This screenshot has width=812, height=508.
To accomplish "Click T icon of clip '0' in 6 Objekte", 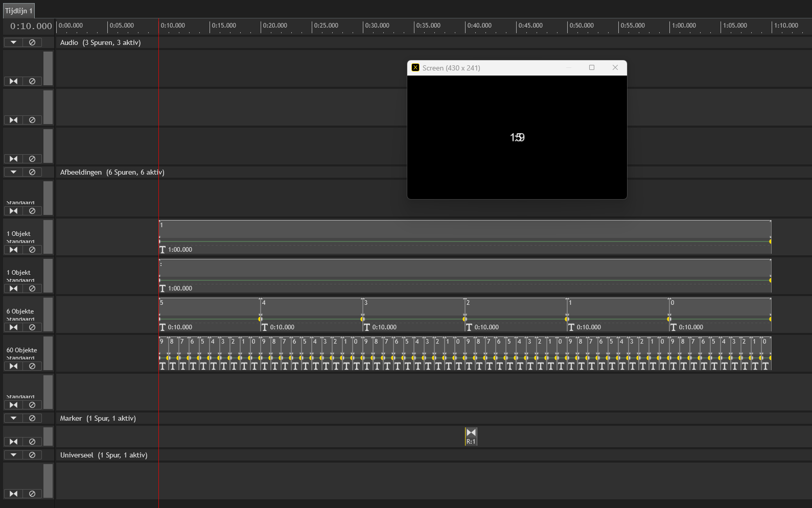I will coord(674,327).
